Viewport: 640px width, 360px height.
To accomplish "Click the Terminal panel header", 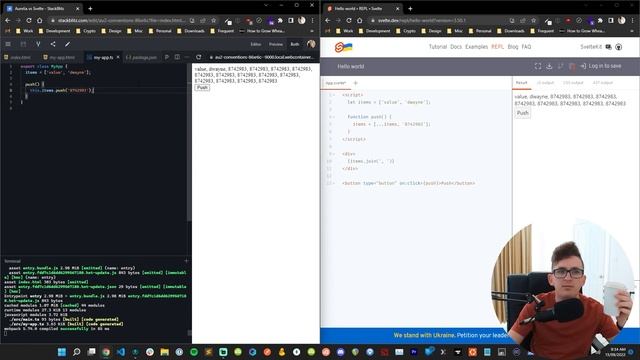I will click(12, 261).
